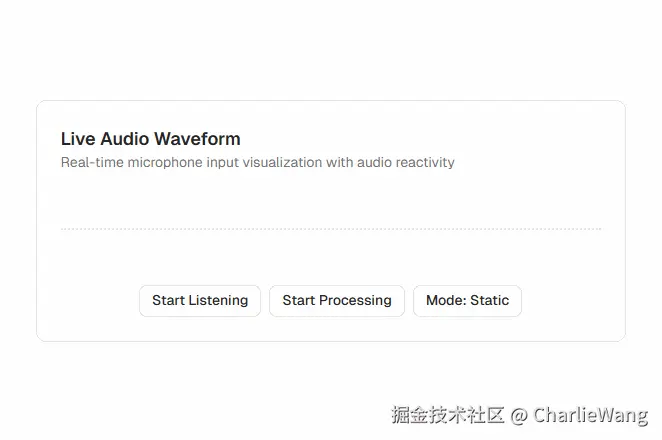662x440 pixels.
Task: Switch waveform mode from Static
Action: 467,301
